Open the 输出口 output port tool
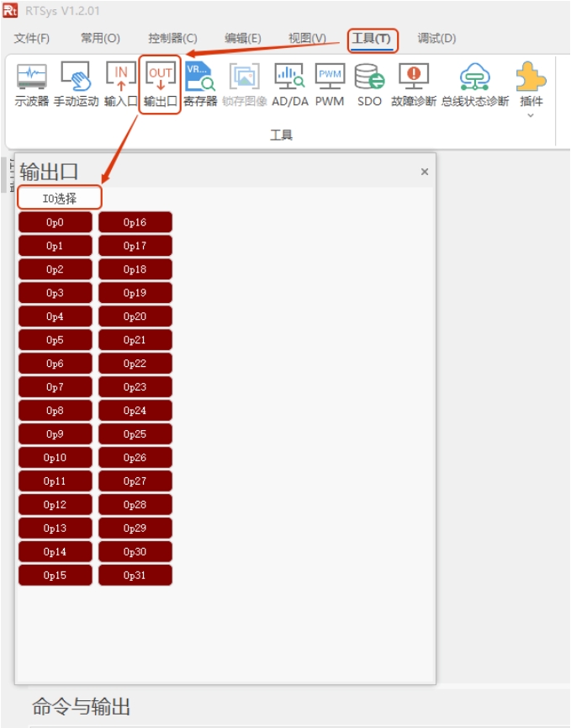Image resolution: width=571 pixels, height=728 pixels. [160, 85]
